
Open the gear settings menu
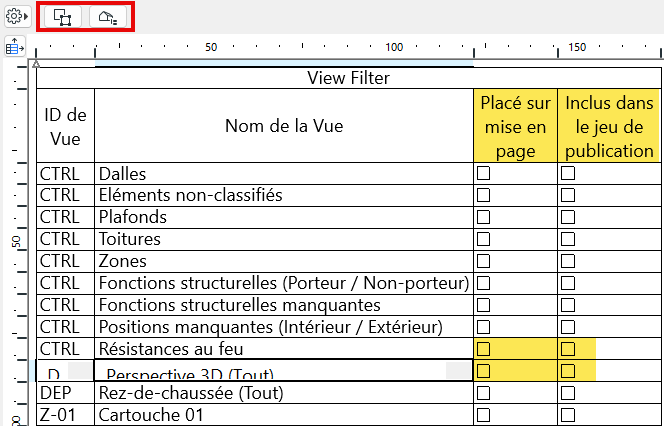coord(17,17)
